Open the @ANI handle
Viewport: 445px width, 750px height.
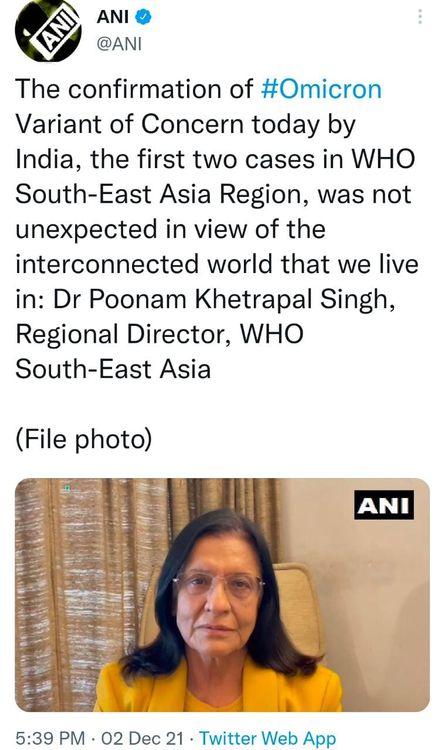coord(119,44)
